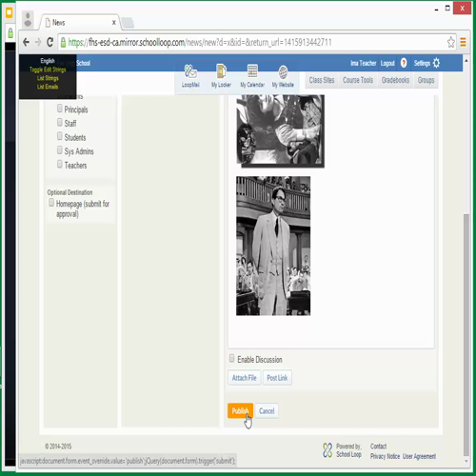Click the upper black-and-white photo in editor

point(281,131)
